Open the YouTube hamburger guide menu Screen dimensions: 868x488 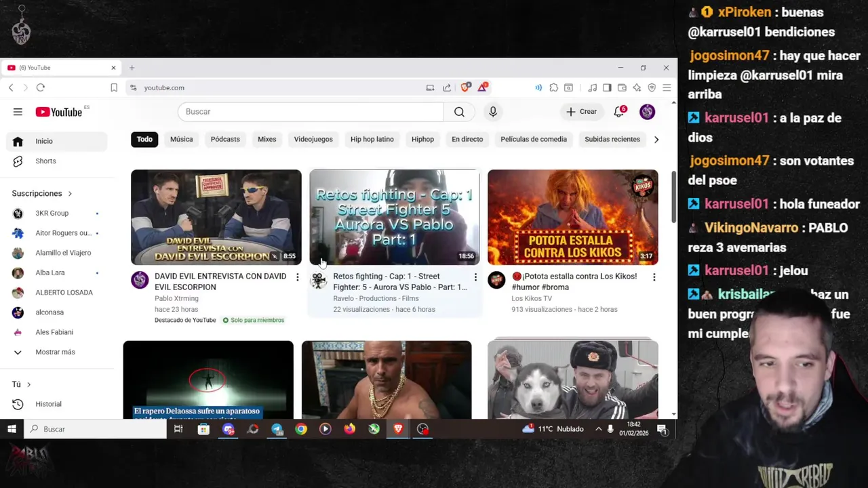coord(18,112)
